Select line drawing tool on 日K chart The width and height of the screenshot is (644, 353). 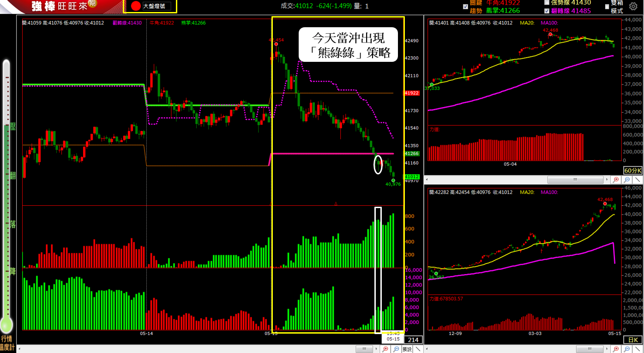click(638, 349)
